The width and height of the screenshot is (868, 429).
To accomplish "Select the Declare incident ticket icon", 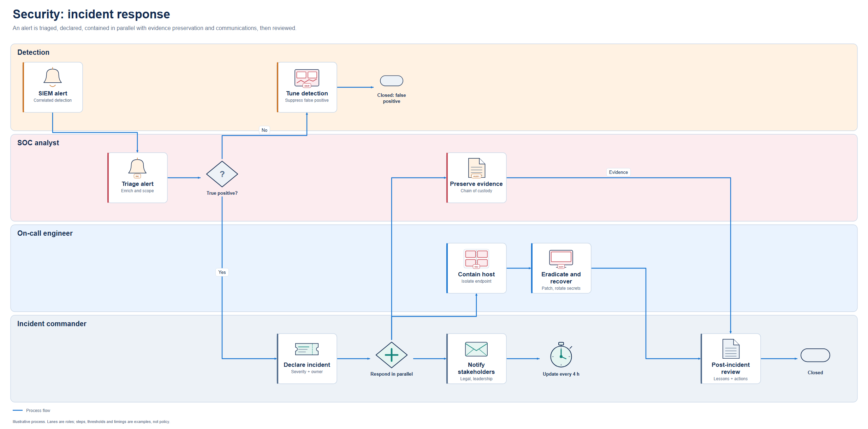I will point(307,349).
